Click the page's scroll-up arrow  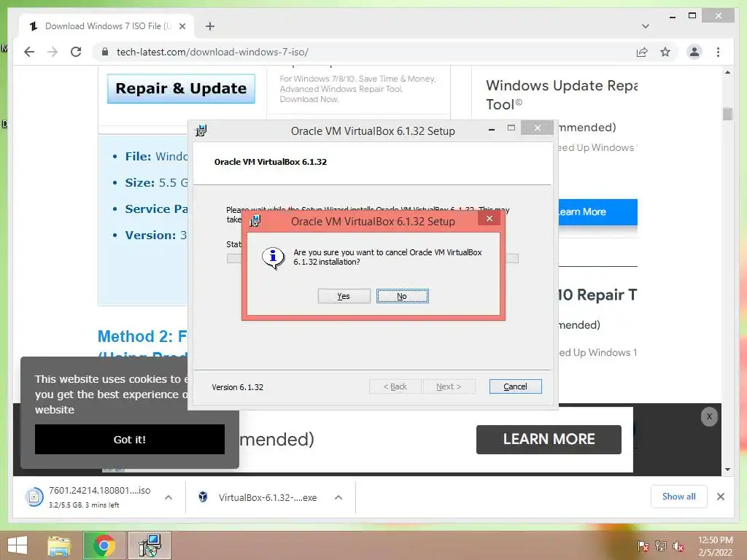(727, 72)
